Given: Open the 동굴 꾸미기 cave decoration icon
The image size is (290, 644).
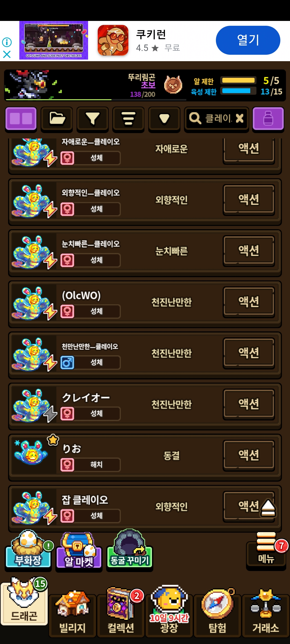Looking at the screenshot, I should coord(129,550).
